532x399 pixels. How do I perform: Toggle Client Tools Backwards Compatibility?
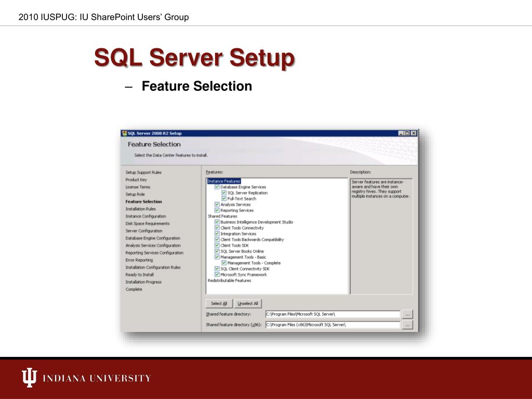217,240
